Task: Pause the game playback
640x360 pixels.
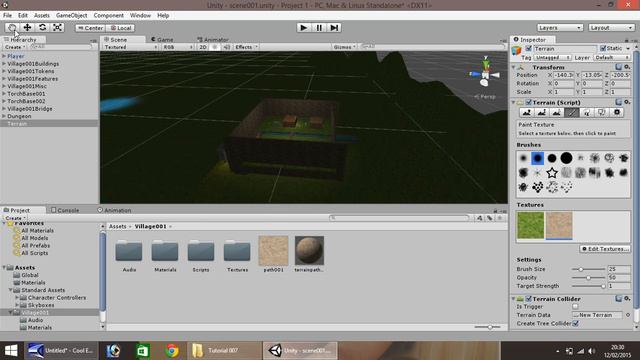Action: 319,28
